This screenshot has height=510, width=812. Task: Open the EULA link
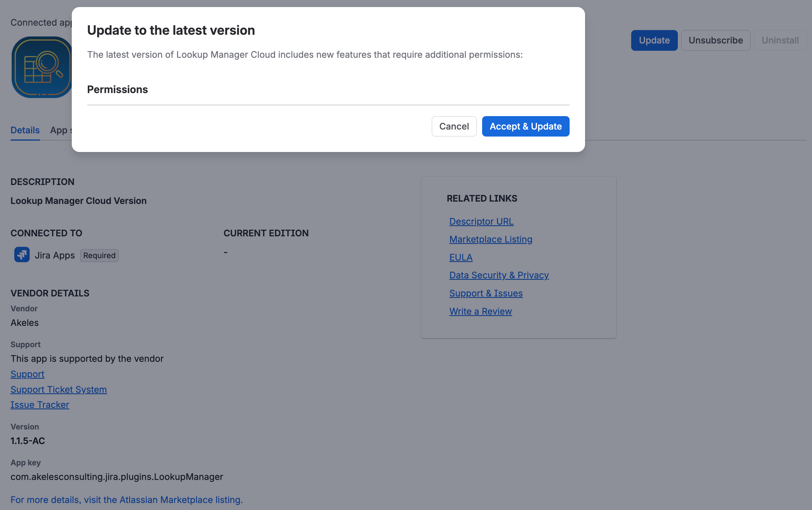click(x=461, y=257)
